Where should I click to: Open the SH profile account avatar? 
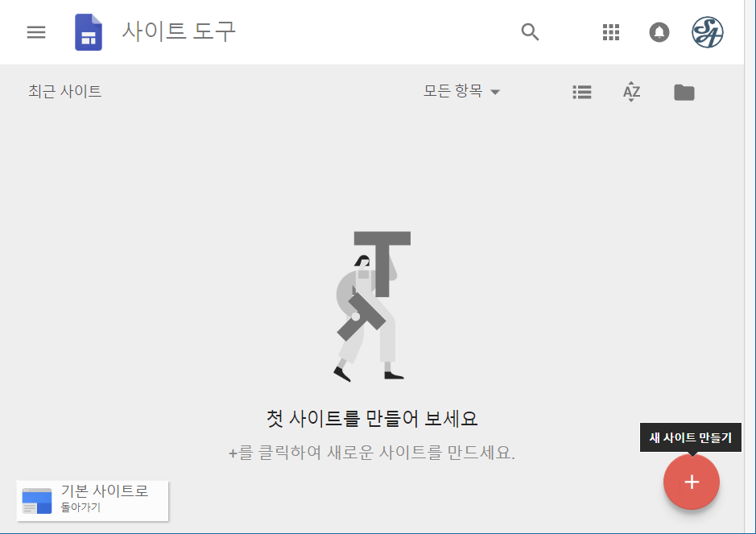[707, 32]
